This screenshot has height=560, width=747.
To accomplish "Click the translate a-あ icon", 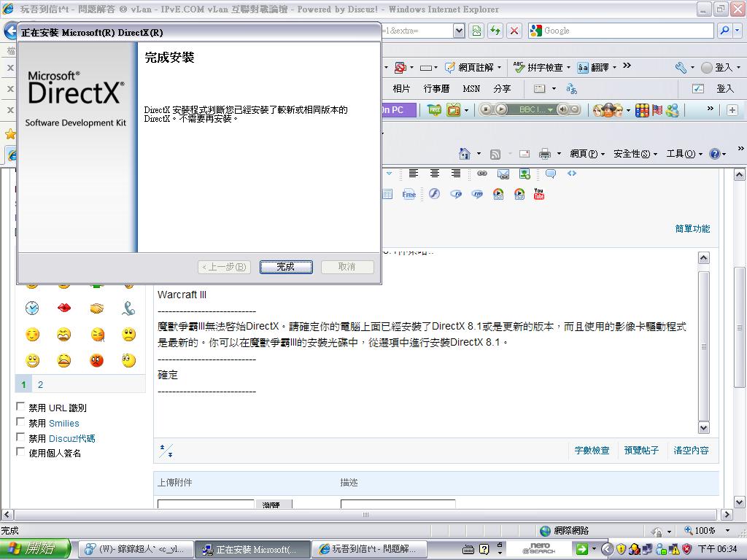I will 571,88.
